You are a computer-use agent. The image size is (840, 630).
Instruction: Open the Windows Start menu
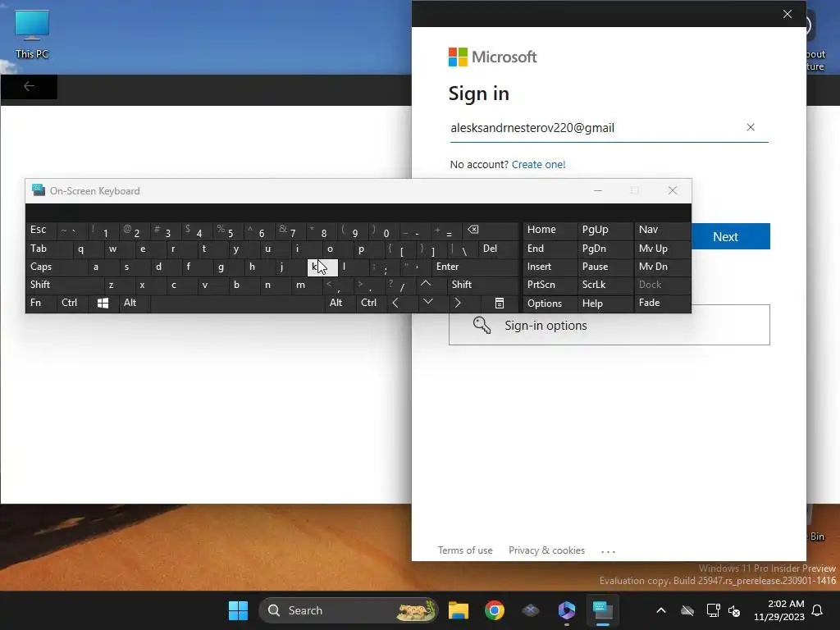click(x=239, y=610)
